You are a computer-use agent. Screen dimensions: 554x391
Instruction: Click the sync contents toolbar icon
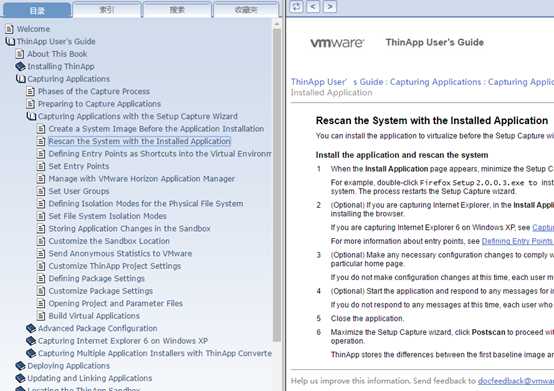coord(296,7)
